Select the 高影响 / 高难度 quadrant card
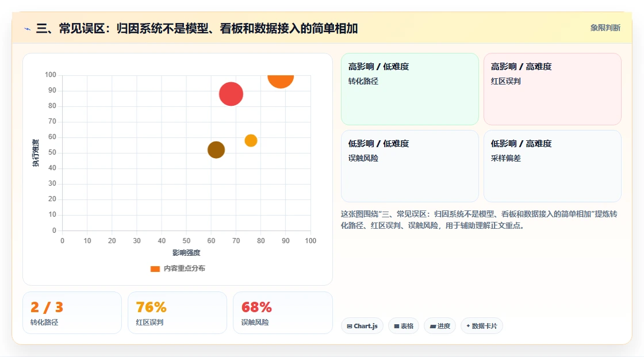 [553, 89]
